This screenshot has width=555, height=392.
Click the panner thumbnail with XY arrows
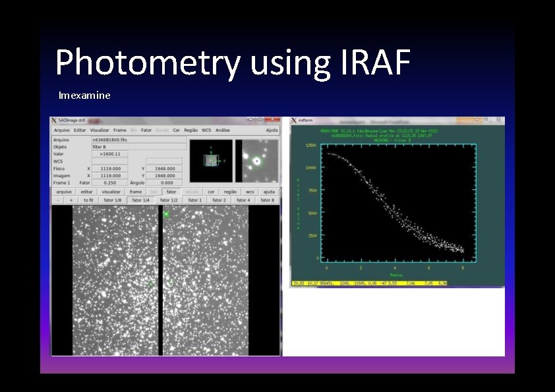tap(211, 161)
